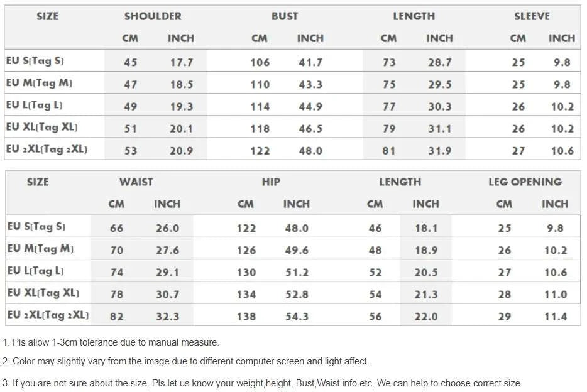The image size is (587, 392).
Task: Click the note about choosing correct size
Action: [x=263, y=383]
